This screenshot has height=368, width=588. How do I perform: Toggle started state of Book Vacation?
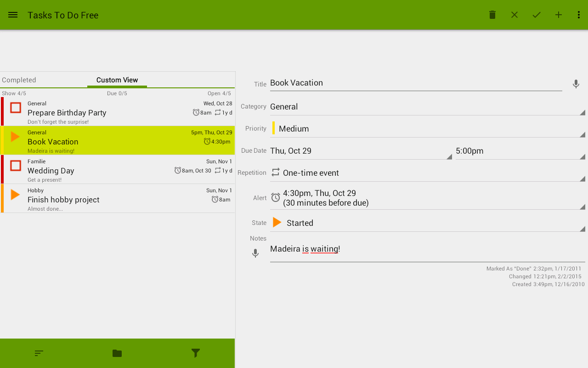[x=15, y=137]
